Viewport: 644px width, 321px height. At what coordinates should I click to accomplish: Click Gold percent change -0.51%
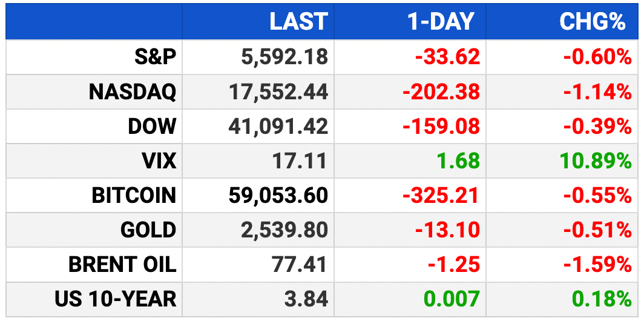[x=597, y=230]
